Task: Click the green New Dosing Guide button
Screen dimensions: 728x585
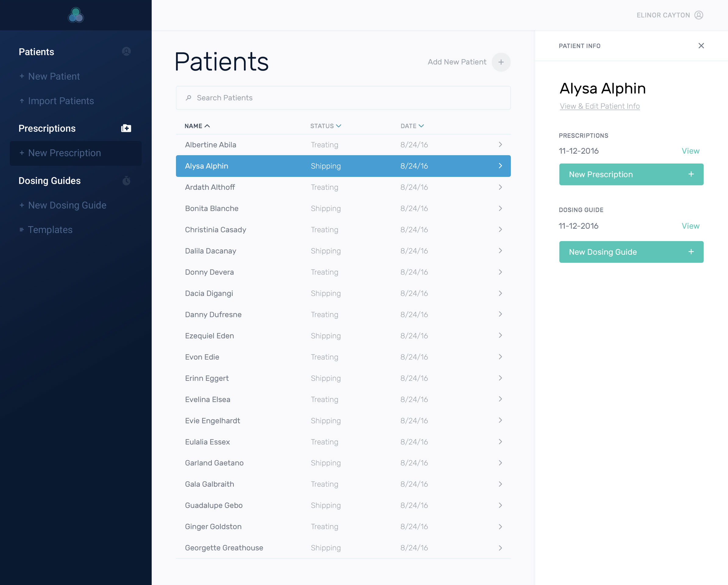Action: coord(631,252)
